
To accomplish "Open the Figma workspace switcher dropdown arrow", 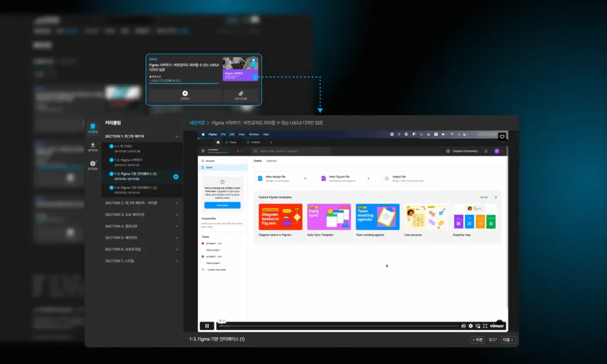I will 241,151.
